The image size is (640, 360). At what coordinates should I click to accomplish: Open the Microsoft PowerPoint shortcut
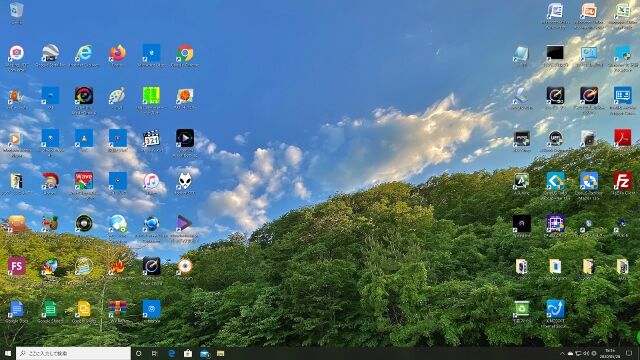(589, 11)
